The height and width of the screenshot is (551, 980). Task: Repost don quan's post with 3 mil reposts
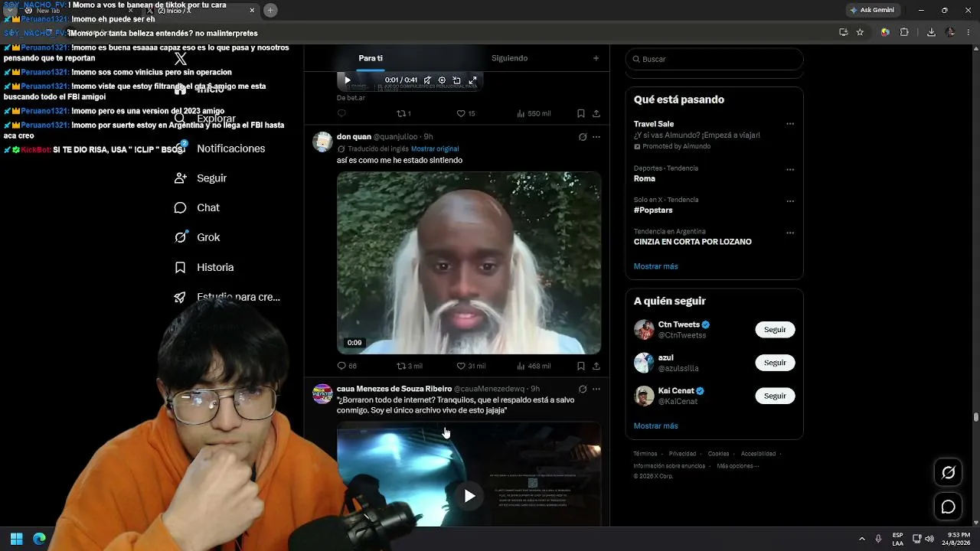(409, 366)
